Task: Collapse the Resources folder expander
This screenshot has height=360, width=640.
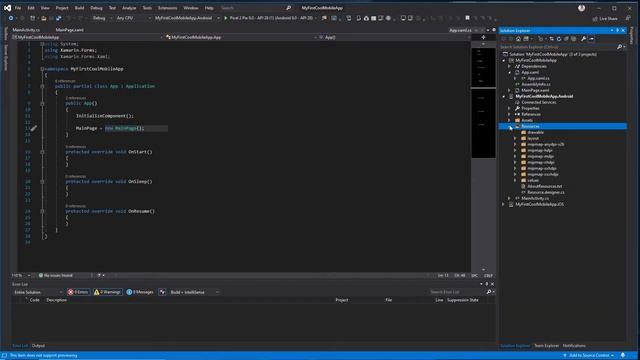Action: [x=510, y=127]
